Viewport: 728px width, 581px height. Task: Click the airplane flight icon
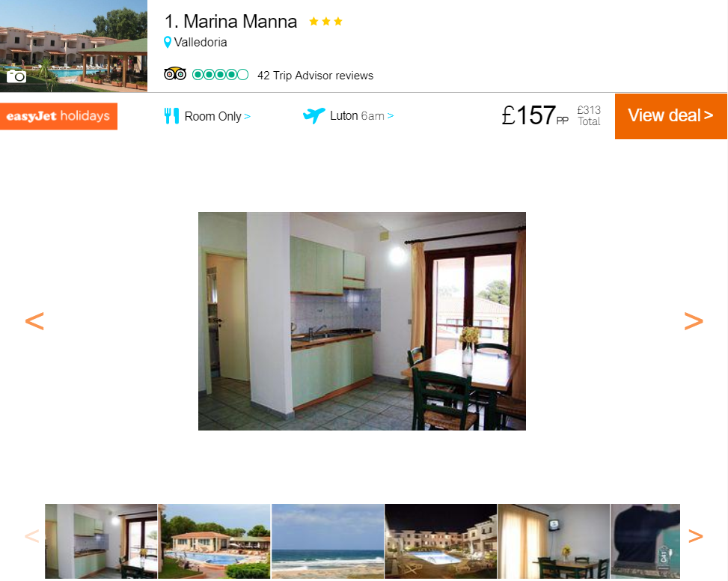tap(313, 115)
